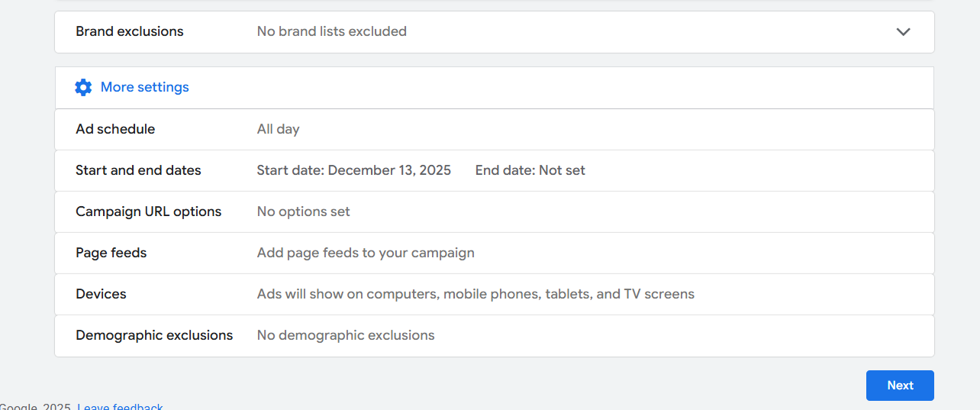Viewport: 980px width, 410px height.
Task: Open the Devices setting label
Action: (x=101, y=295)
